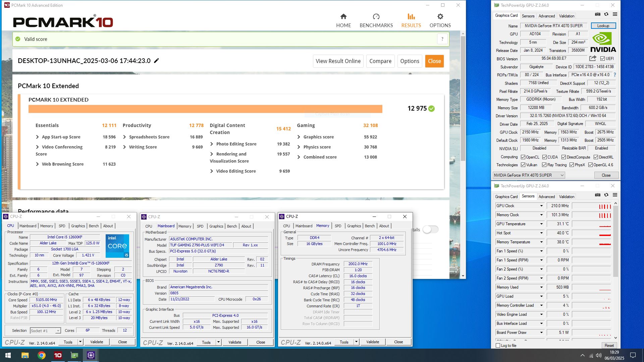Open hamburger menu in upper GPU-Z

pyautogui.click(x=615, y=14)
